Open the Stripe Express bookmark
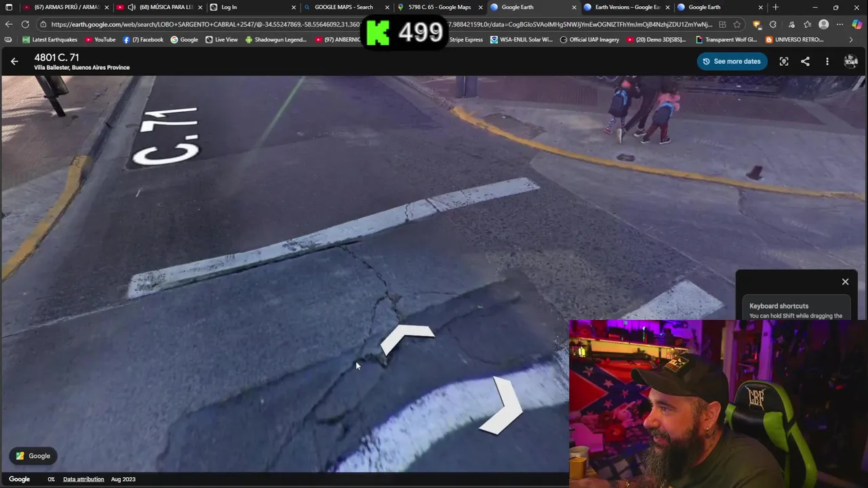Image resolution: width=868 pixels, height=488 pixels. pyautogui.click(x=466, y=40)
